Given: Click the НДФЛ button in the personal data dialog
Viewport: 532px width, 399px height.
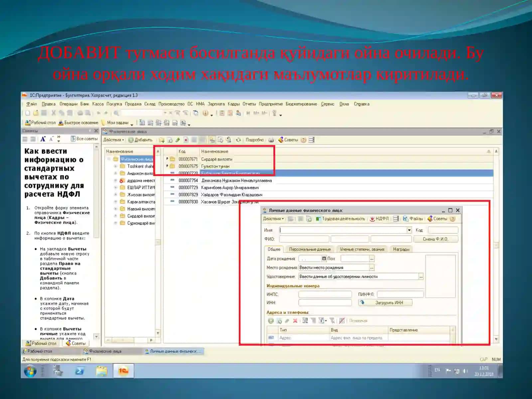Looking at the screenshot, I should click(379, 219).
